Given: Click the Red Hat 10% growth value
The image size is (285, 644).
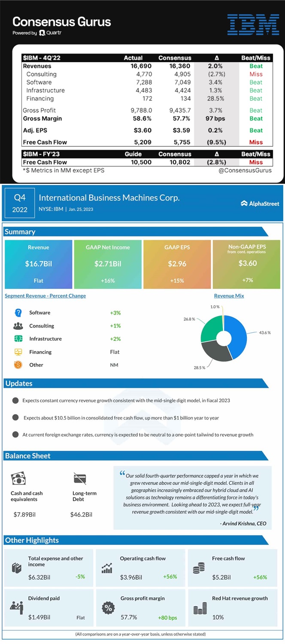Looking at the screenshot, I should [x=218, y=617].
